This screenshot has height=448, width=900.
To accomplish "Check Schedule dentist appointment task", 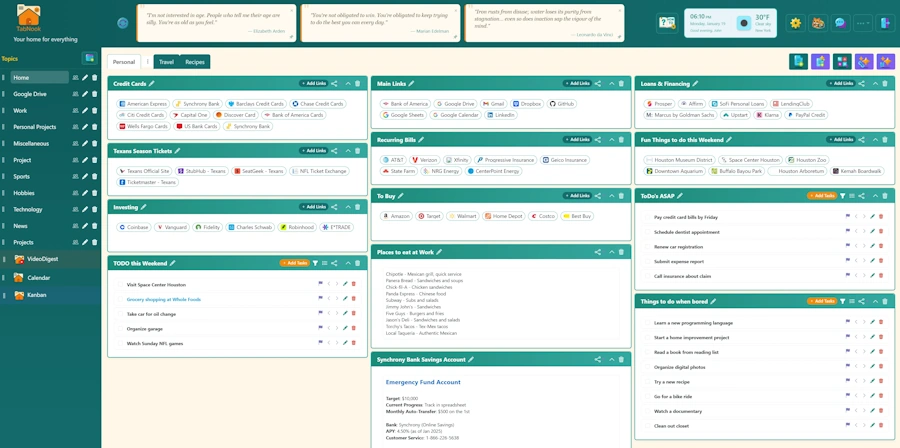I will click(x=648, y=232).
